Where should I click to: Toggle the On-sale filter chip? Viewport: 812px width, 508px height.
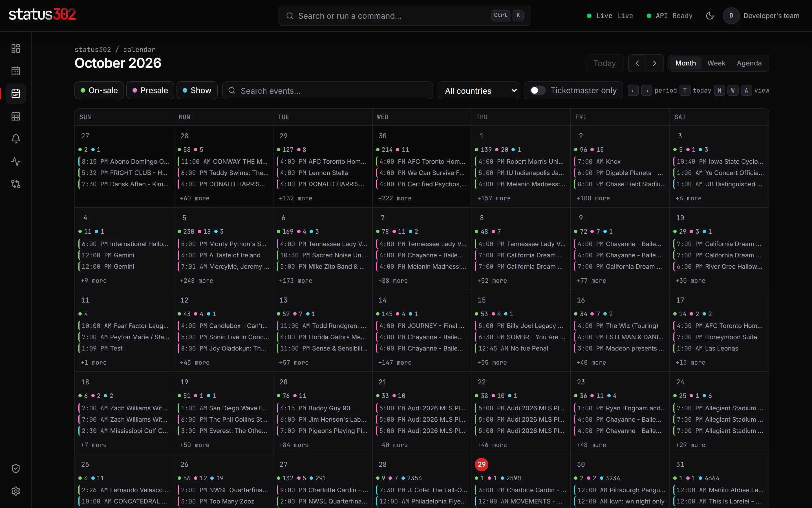click(99, 90)
